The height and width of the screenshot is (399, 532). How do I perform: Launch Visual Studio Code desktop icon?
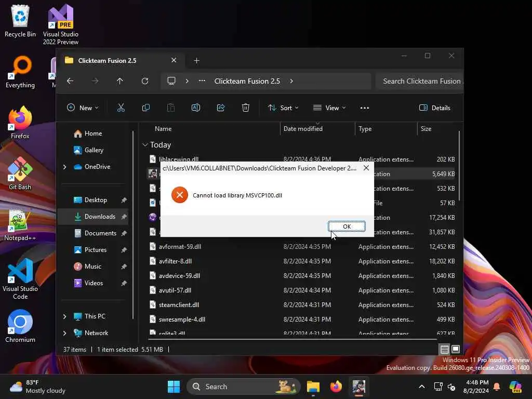click(20, 279)
